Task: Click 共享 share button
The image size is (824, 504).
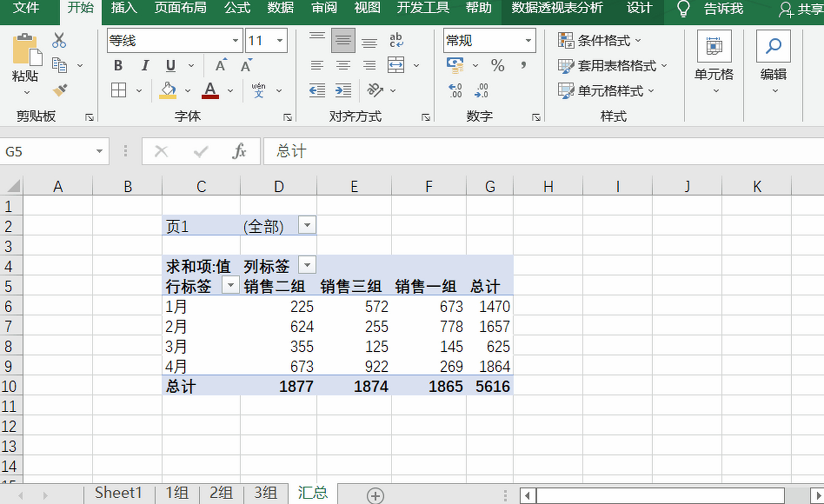Action: [x=801, y=9]
